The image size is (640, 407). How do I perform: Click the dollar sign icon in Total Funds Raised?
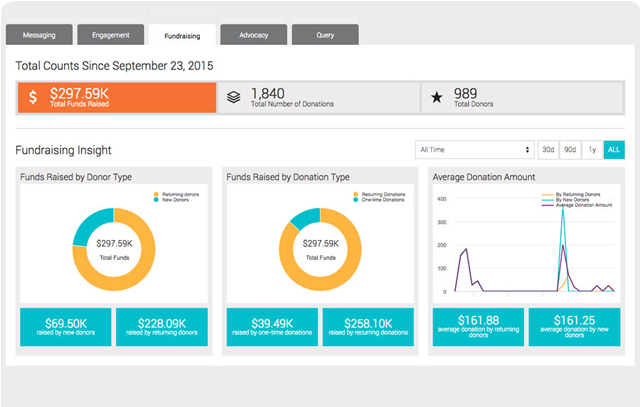click(x=33, y=97)
